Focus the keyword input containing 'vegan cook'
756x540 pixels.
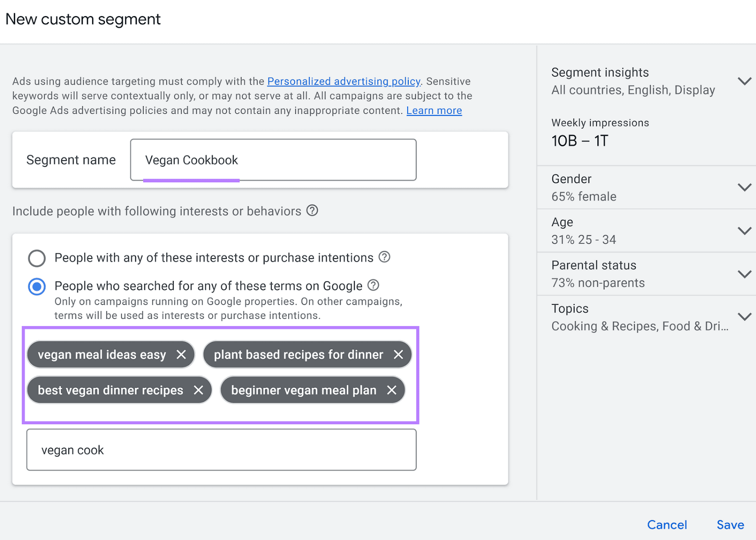coord(221,450)
